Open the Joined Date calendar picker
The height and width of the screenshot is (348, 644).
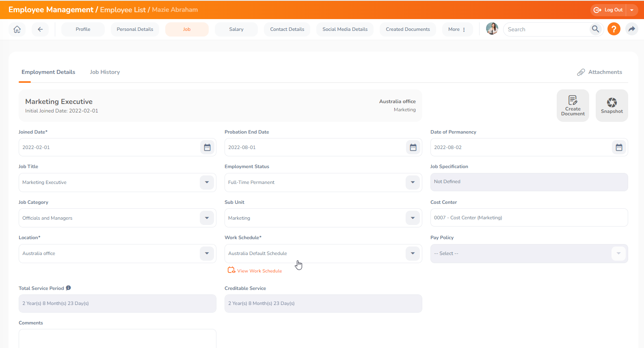click(x=207, y=147)
